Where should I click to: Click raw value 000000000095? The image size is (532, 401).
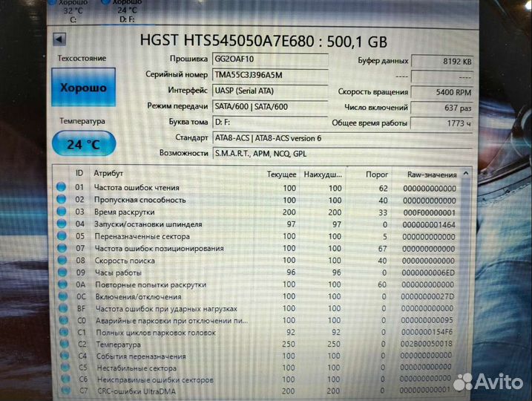427,320
